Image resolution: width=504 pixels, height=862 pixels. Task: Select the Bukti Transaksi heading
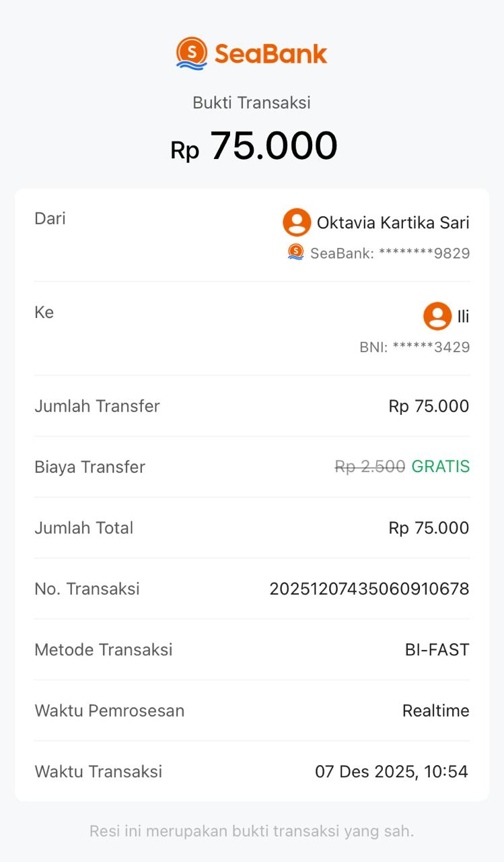point(252,102)
